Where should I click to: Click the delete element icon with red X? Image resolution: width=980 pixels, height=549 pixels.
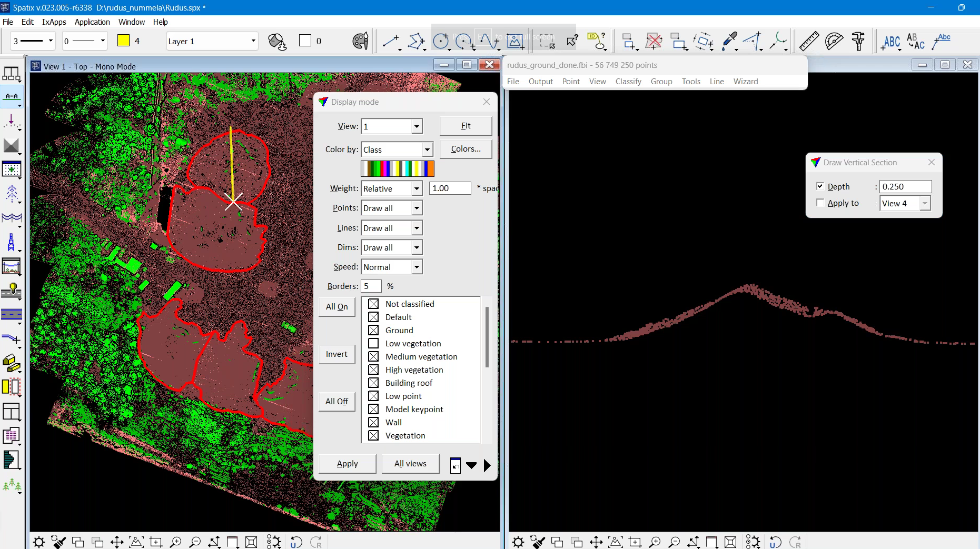click(x=654, y=41)
